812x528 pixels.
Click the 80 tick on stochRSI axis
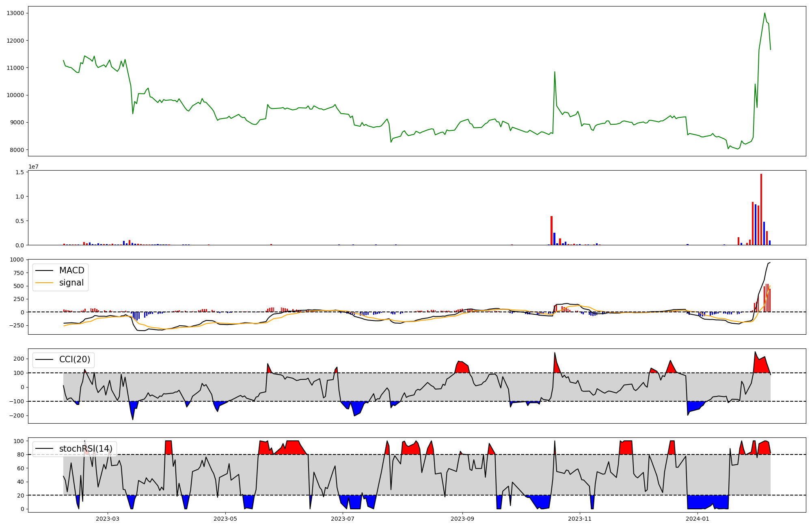(x=20, y=454)
